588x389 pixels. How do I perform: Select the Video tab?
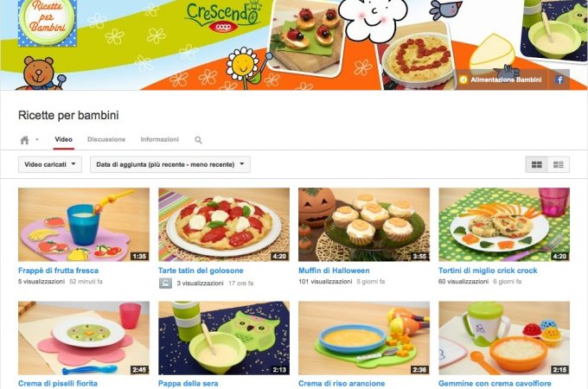click(x=63, y=139)
